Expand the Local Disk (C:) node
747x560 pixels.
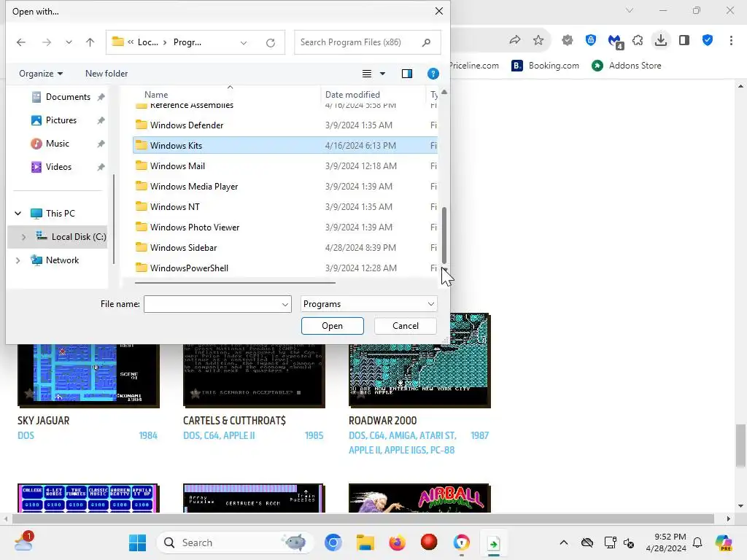pyautogui.click(x=23, y=237)
